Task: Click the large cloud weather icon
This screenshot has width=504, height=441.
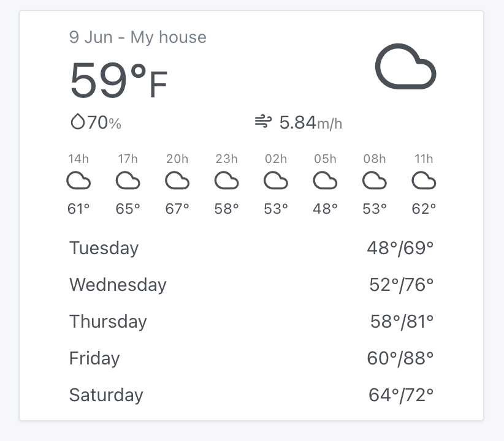Action: coord(405,67)
